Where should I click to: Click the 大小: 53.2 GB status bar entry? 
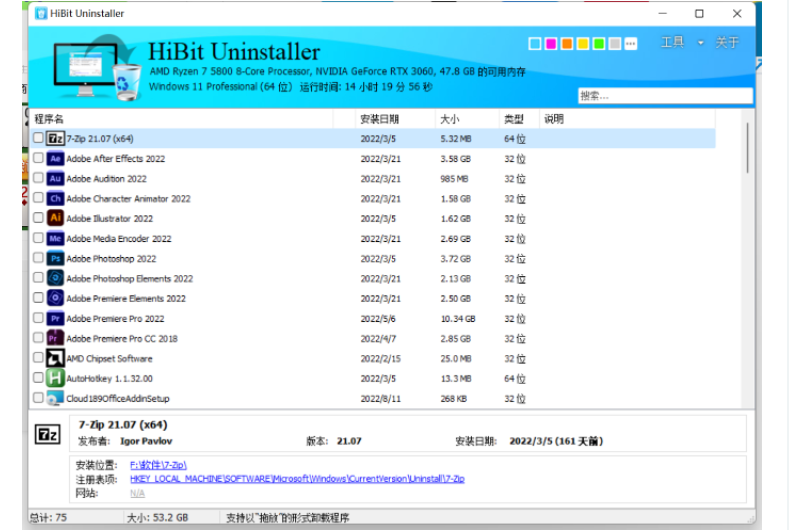(x=157, y=517)
